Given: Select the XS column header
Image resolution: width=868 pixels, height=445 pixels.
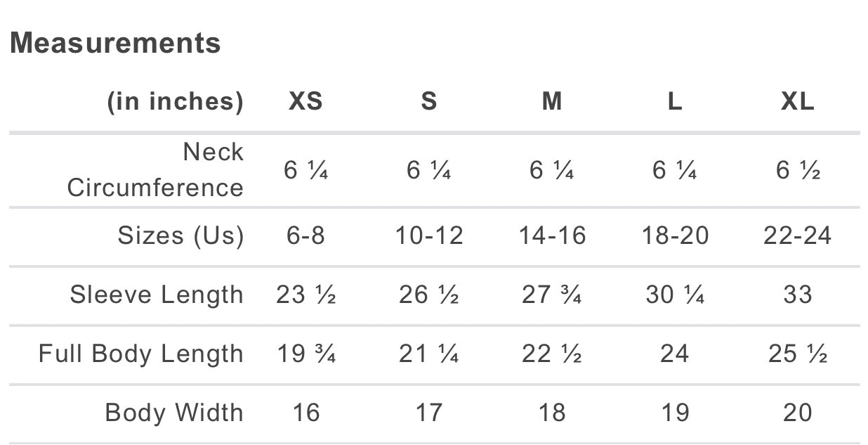Looking at the screenshot, I should 305,101.
